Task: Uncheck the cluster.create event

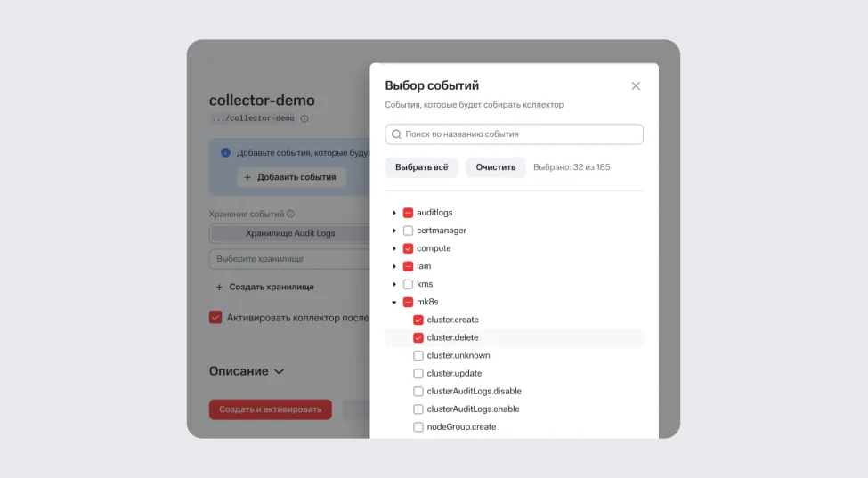Action: click(x=418, y=320)
